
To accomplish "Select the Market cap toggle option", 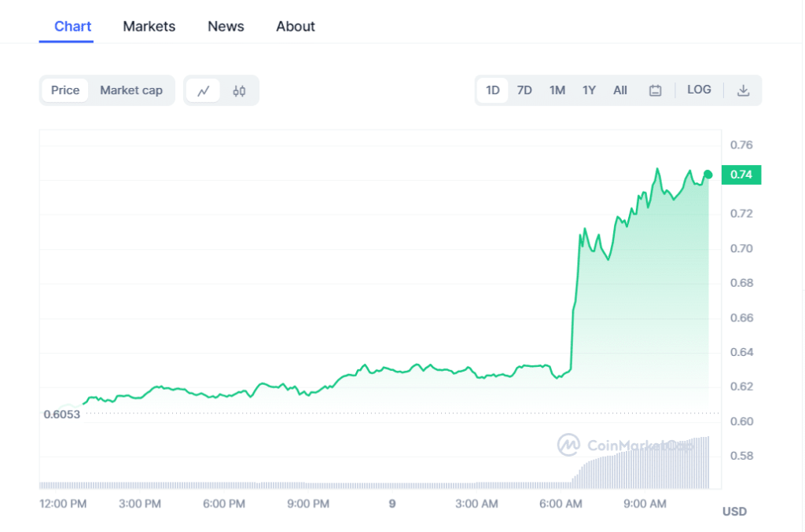I will tap(131, 90).
